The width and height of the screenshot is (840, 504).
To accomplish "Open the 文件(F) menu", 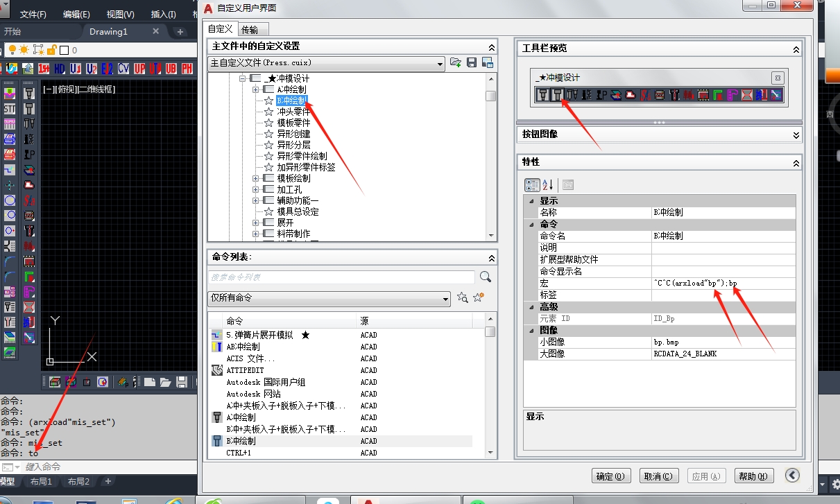I will pos(33,15).
